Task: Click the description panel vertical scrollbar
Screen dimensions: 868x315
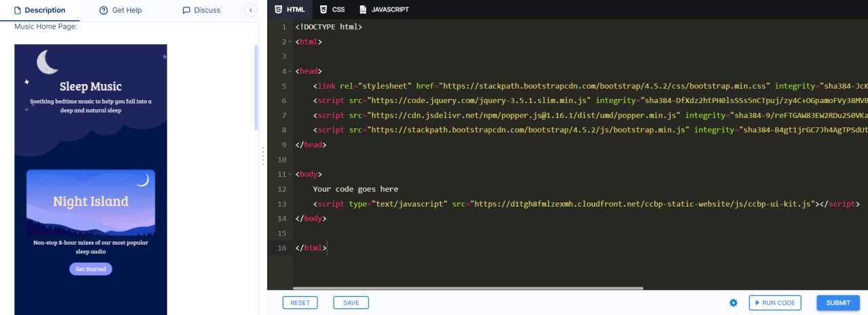Action: click(256, 87)
